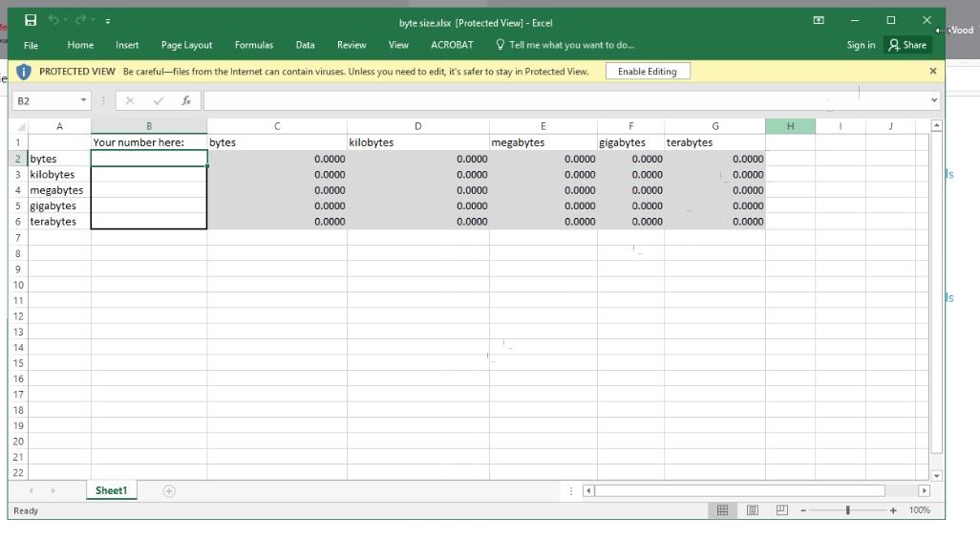Switch to Page Layout view icon
Screen dimensions: 980x540
[753, 510]
